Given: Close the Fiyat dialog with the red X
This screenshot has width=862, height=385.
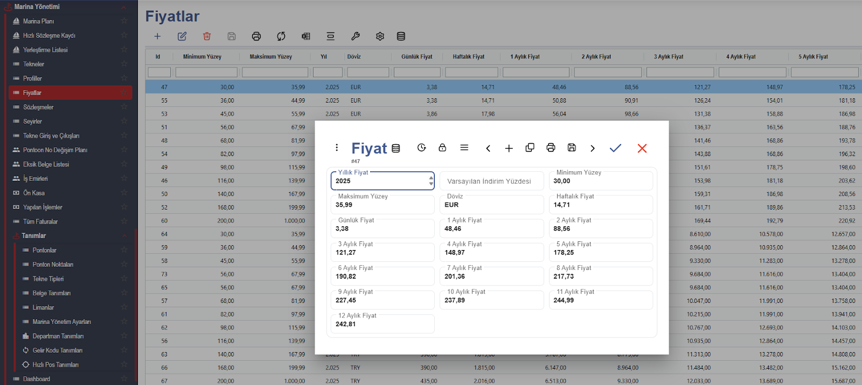Looking at the screenshot, I should pos(642,148).
